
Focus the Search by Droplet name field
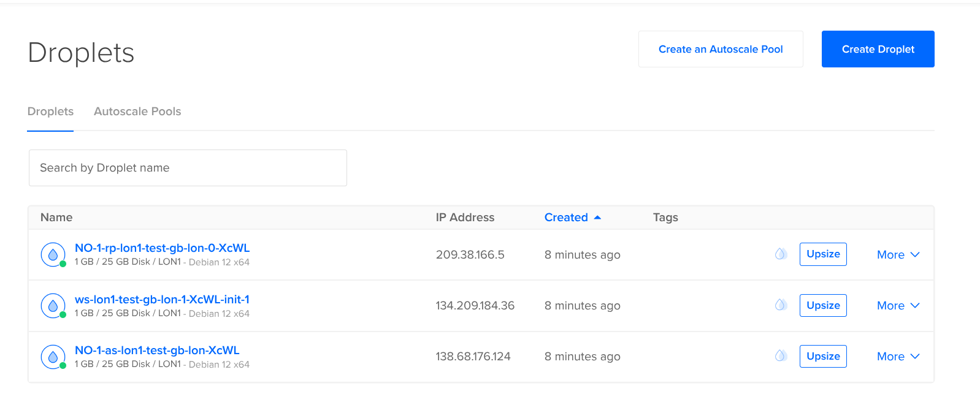click(x=188, y=168)
